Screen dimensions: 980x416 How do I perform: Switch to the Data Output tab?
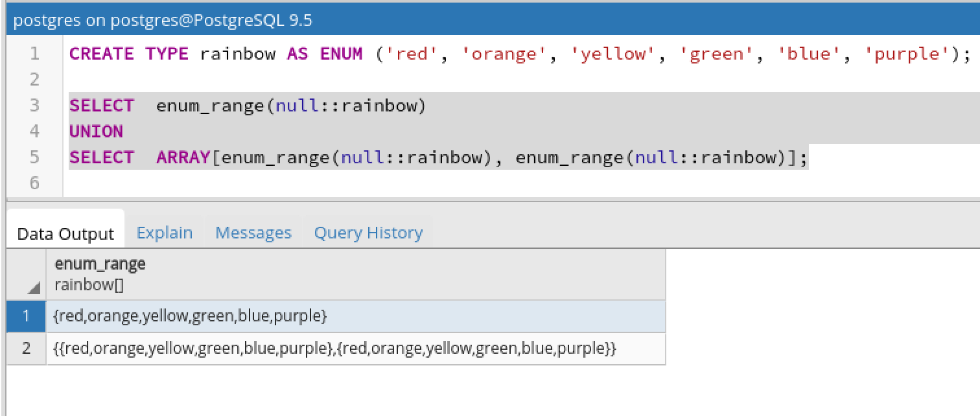[65, 233]
